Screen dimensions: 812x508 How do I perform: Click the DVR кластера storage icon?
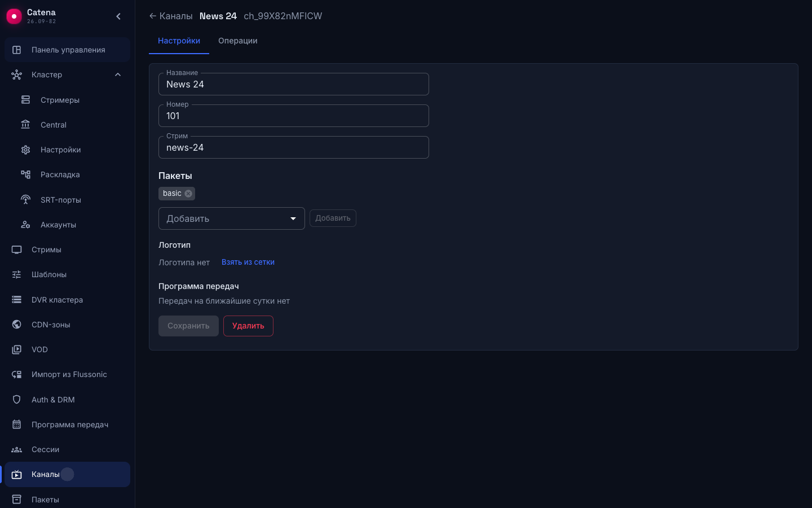point(17,300)
